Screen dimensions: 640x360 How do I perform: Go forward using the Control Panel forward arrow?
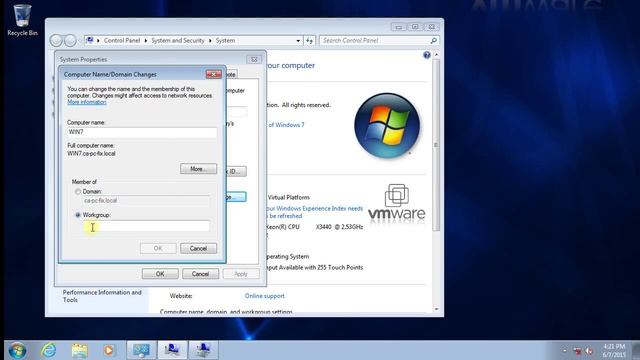tap(70, 40)
